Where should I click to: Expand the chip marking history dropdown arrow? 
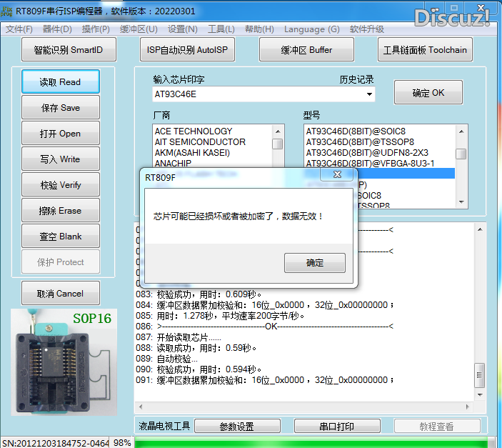click(x=369, y=94)
